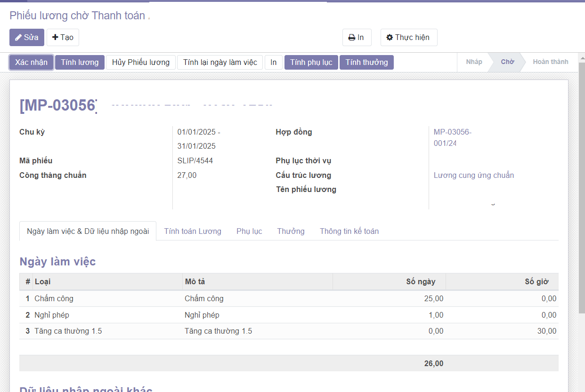The width and height of the screenshot is (585, 392).
Task: Open Lương cung ứng chuẩn structure link
Action: pyautogui.click(x=473, y=176)
